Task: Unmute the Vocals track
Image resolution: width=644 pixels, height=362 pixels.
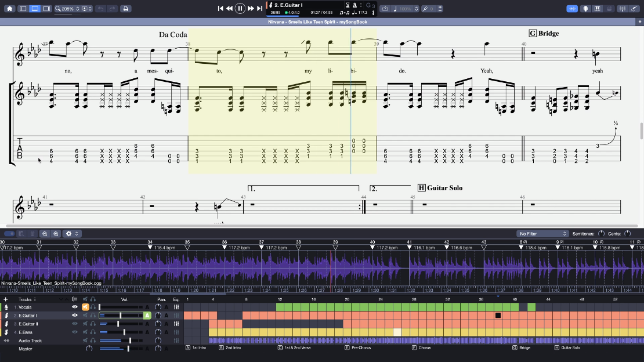Action: [85, 307]
